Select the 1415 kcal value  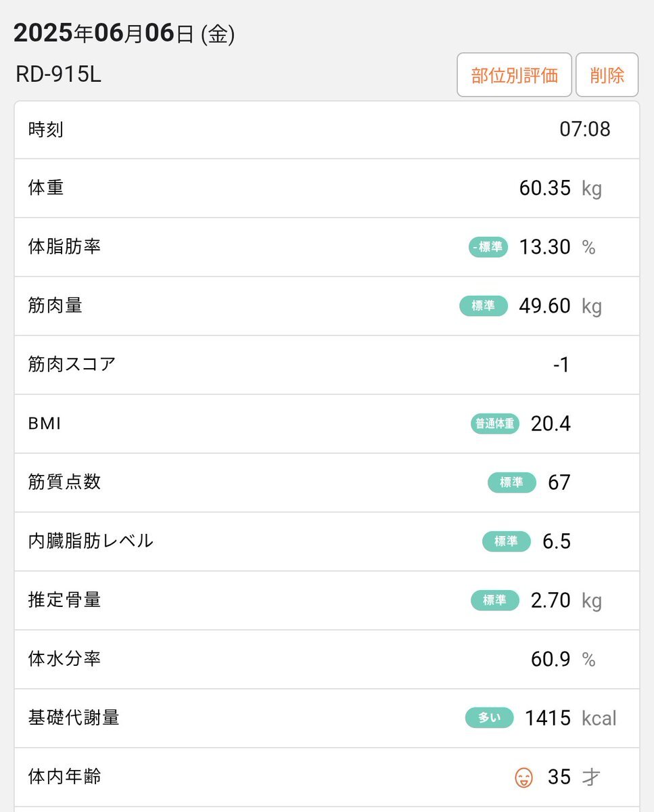pos(571,718)
